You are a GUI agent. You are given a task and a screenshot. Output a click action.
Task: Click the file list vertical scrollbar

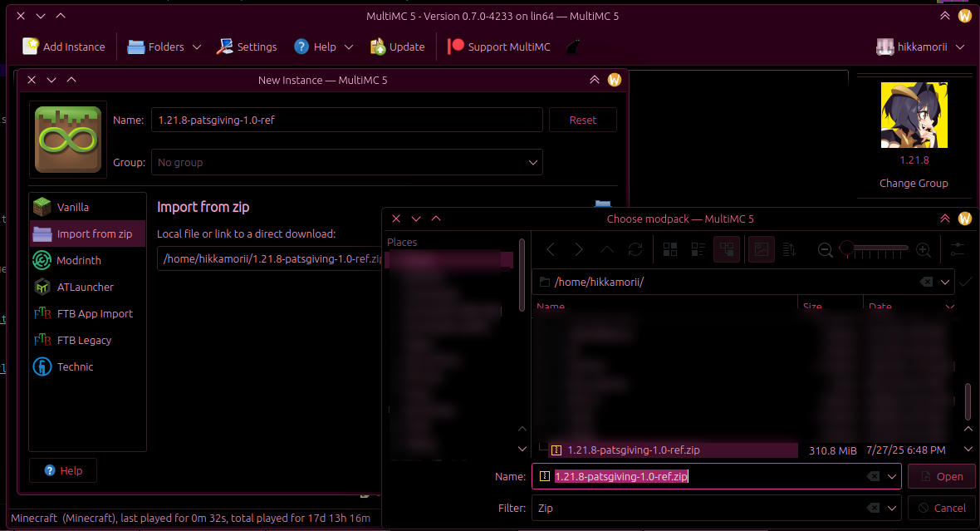(968, 401)
